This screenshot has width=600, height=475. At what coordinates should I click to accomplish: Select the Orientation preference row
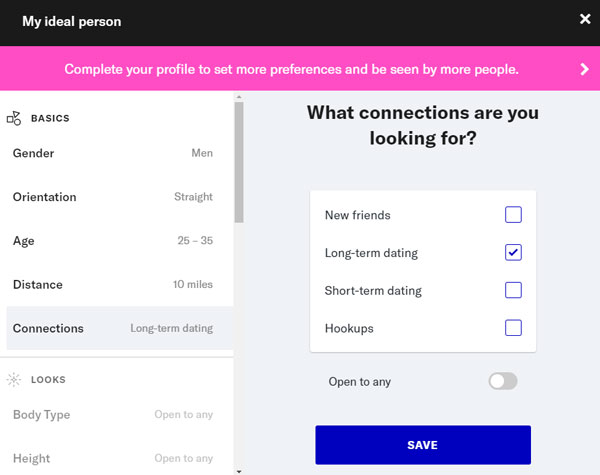tap(113, 197)
